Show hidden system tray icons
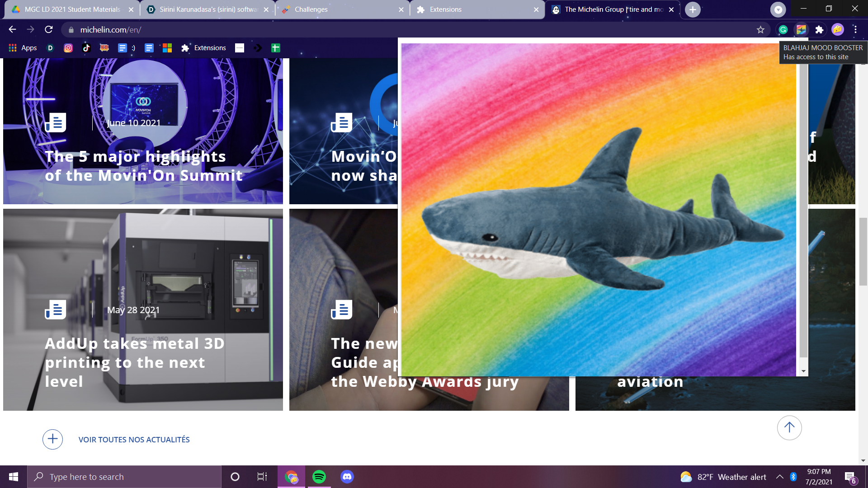Image resolution: width=868 pixels, height=488 pixels. tap(780, 477)
